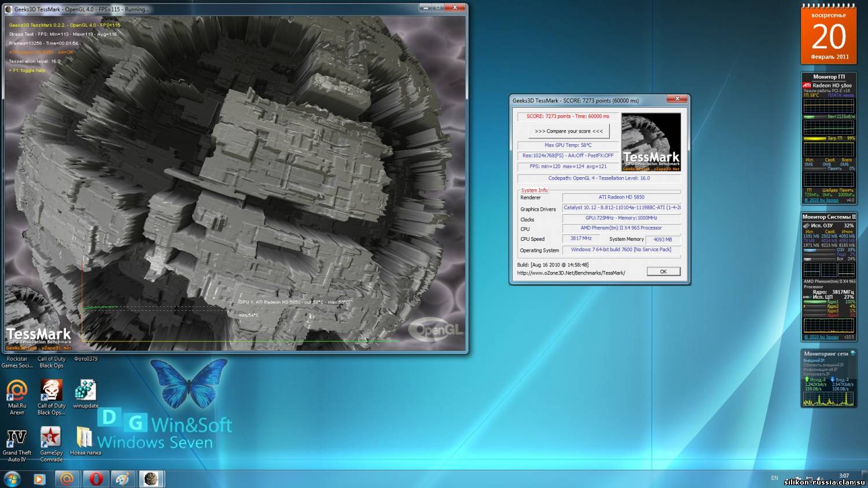Click the ATI logo in Монитор ГП gadget

807,85
